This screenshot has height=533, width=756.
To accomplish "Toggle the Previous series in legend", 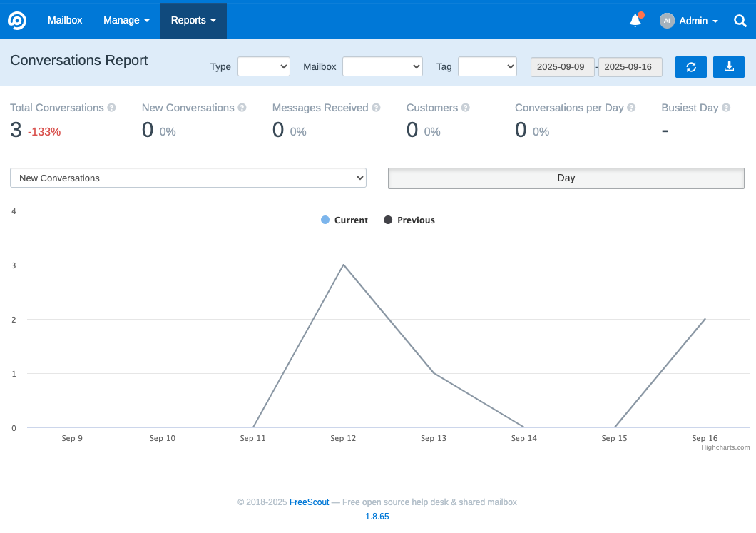I will pyautogui.click(x=409, y=220).
